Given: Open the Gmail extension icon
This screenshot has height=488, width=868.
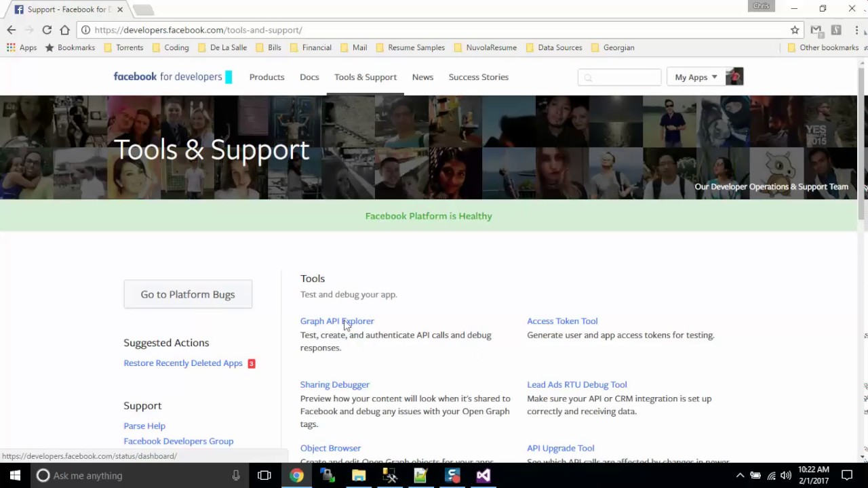Looking at the screenshot, I should point(816,30).
